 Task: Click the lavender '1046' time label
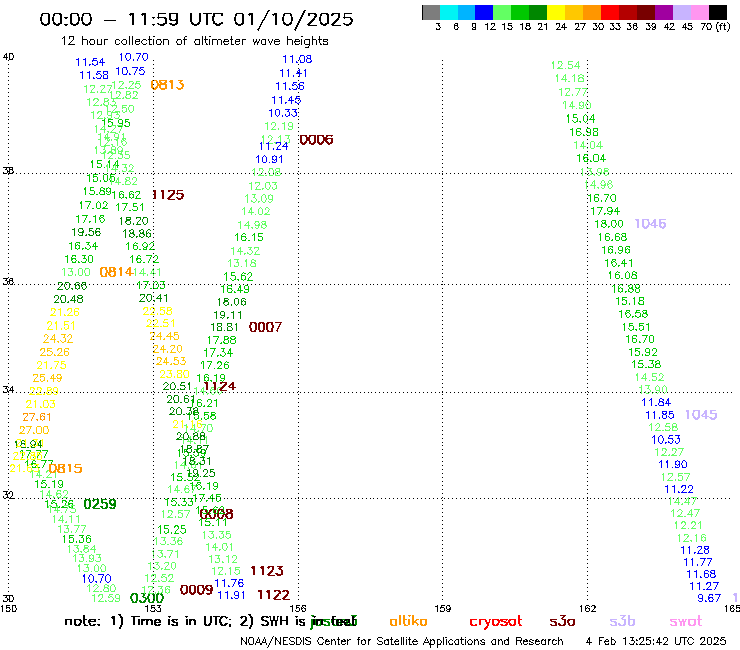tap(650, 224)
